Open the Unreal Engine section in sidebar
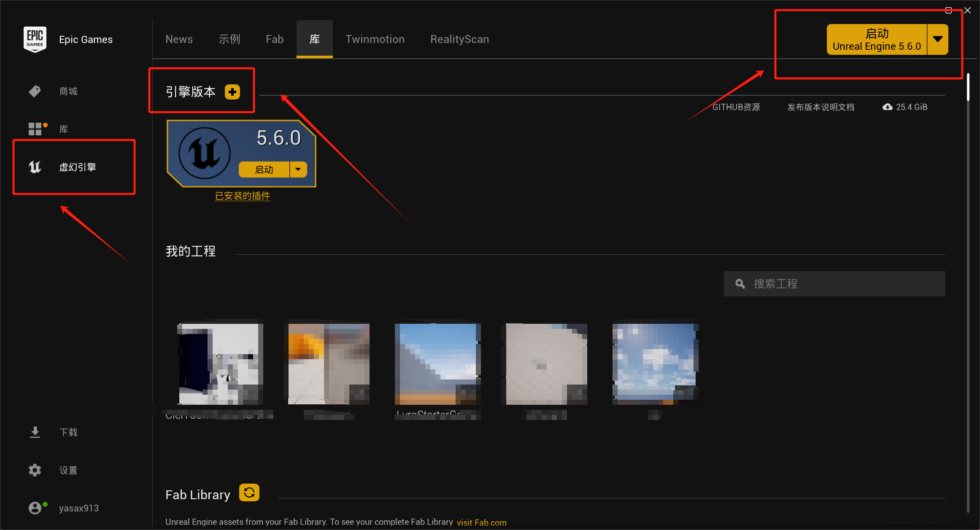Image resolution: width=980 pixels, height=530 pixels. click(74, 167)
